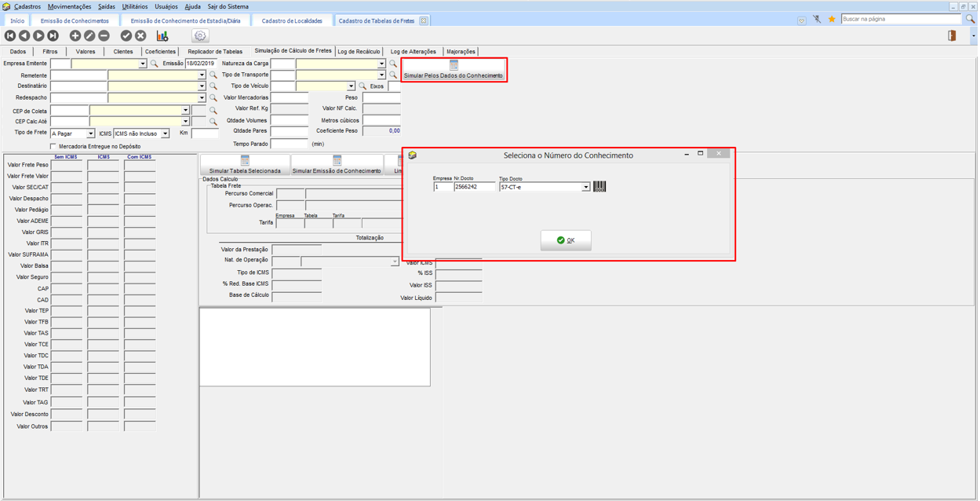Search CEP Calc Até magnifier icon
This screenshot has width=980, height=501.
pos(213,122)
